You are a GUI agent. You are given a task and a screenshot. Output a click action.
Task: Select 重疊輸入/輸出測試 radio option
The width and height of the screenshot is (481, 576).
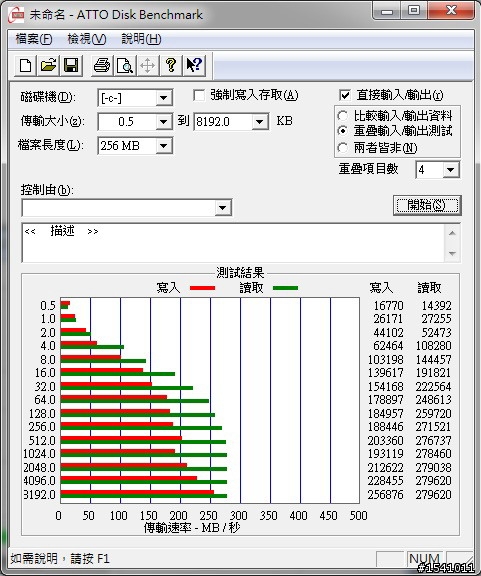point(342,131)
